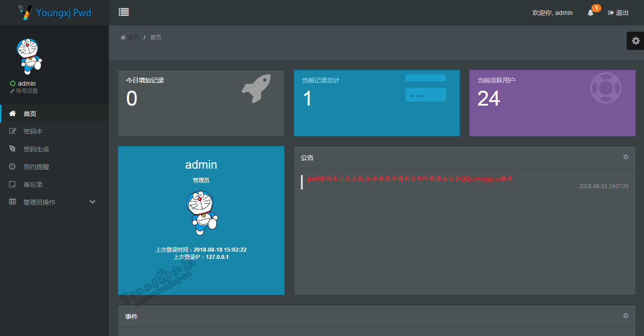The image size is (644, 336).
Task: Click the purple 当前活跃用户 card
Action: [552, 103]
